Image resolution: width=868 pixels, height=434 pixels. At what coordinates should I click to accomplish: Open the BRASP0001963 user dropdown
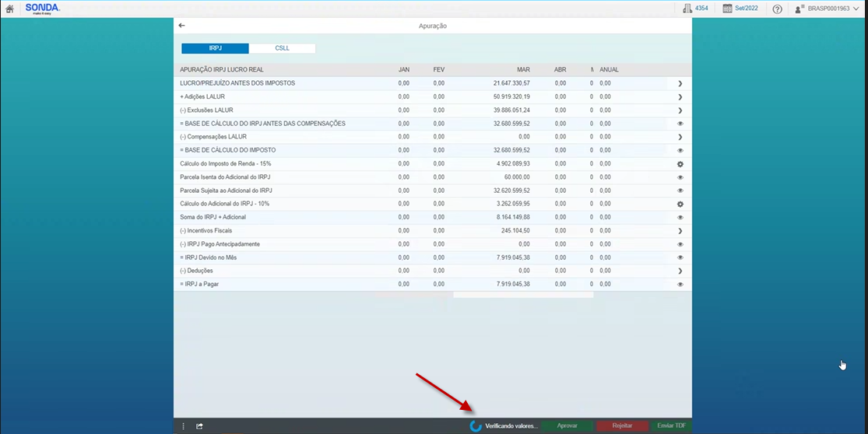[x=828, y=9]
